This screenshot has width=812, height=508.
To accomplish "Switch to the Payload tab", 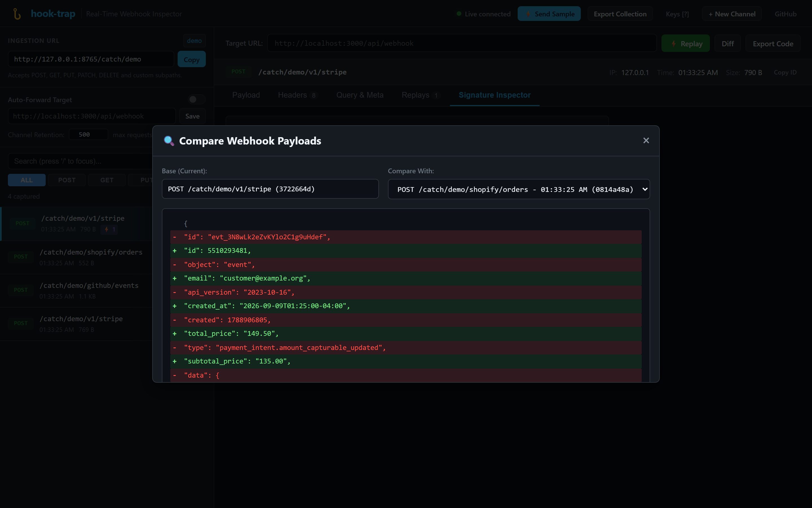I will pyautogui.click(x=246, y=95).
